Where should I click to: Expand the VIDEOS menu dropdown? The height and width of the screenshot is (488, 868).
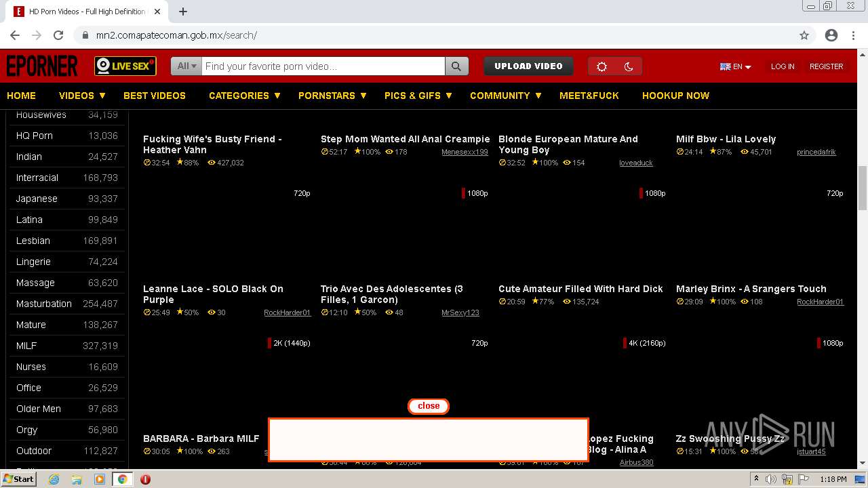(82, 96)
